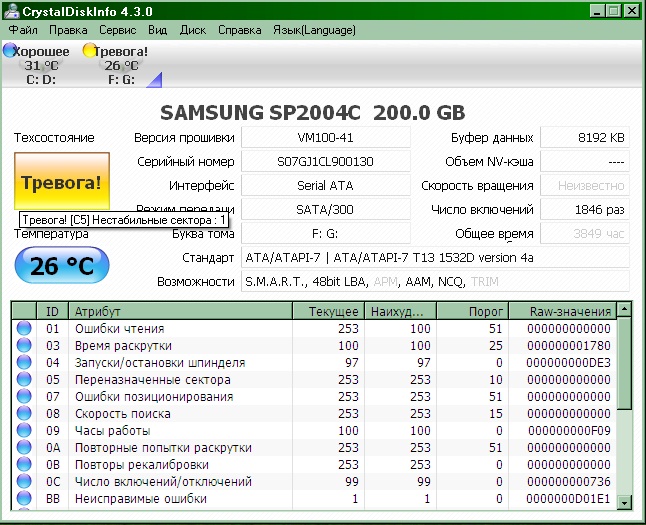Click the Raw-значения column header
The width and height of the screenshot is (646, 525).
coord(563,311)
